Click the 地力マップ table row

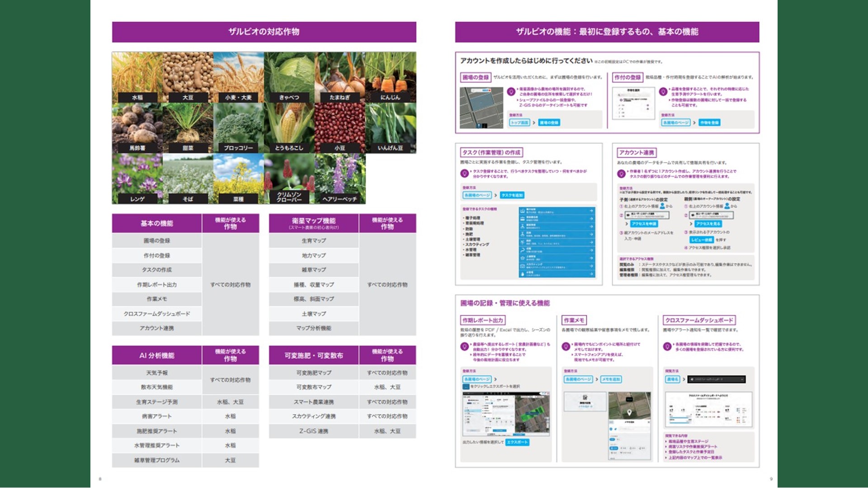tap(314, 255)
